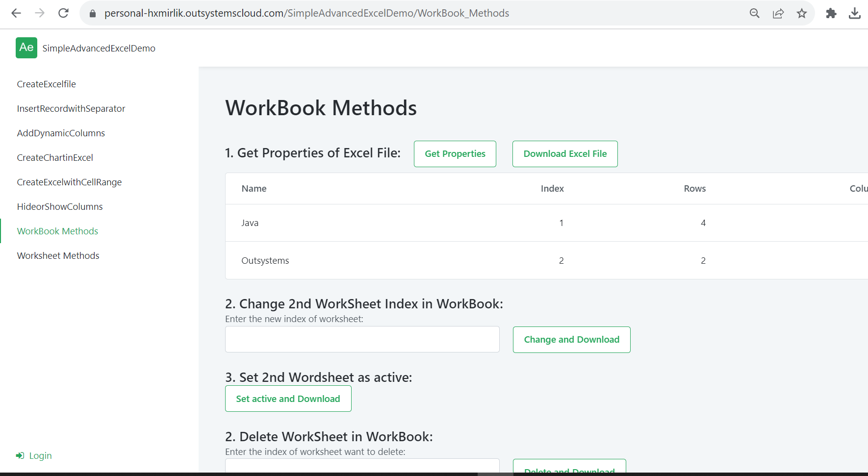The image size is (868, 476).
Task: Open the CreateChartinExcel page
Action: tap(55, 157)
